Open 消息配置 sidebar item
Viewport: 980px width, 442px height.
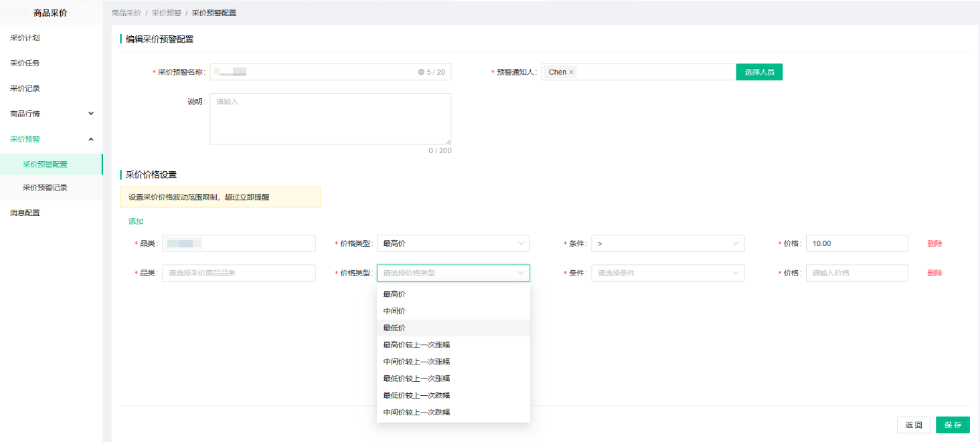click(x=51, y=213)
